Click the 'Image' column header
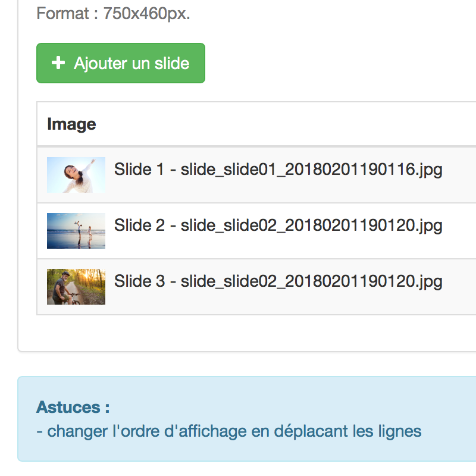Image resolution: width=476 pixels, height=476 pixels. pos(71,124)
